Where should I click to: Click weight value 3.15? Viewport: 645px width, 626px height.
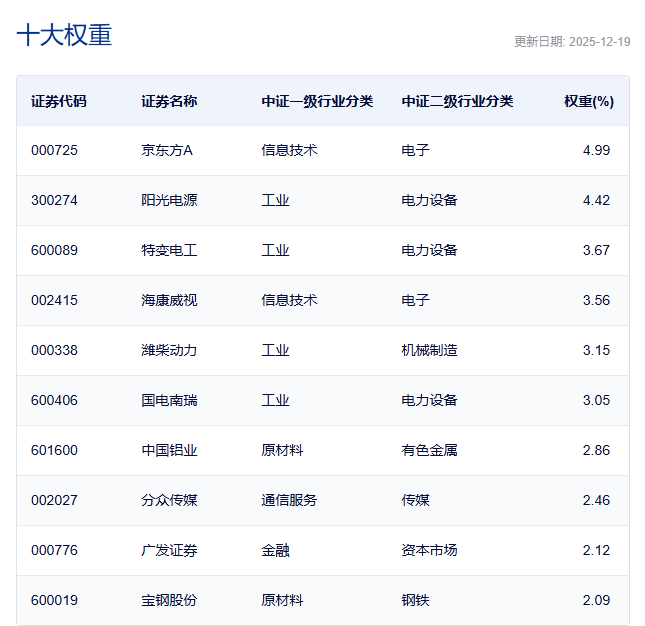[596, 350]
